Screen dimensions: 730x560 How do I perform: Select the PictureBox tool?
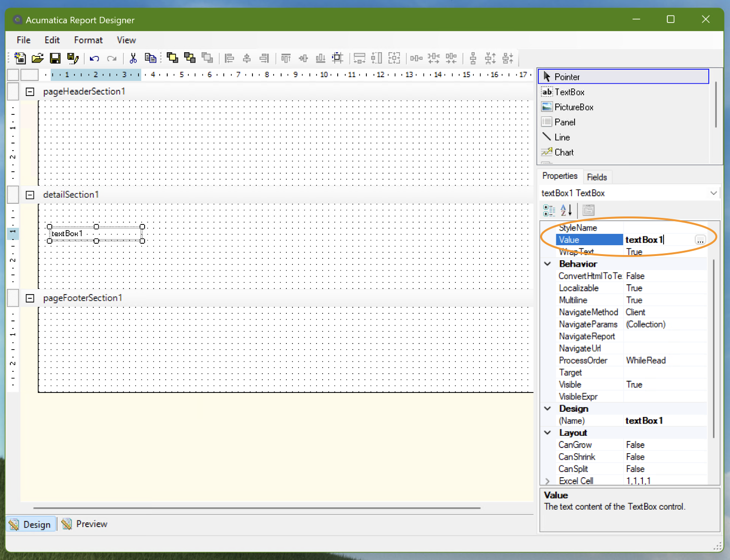click(573, 107)
